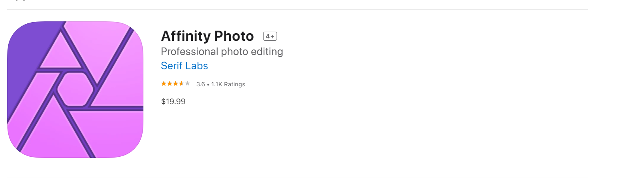The height and width of the screenshot is (188, 644).
Task: Click the second orange rating star
Action: point(169,84)
